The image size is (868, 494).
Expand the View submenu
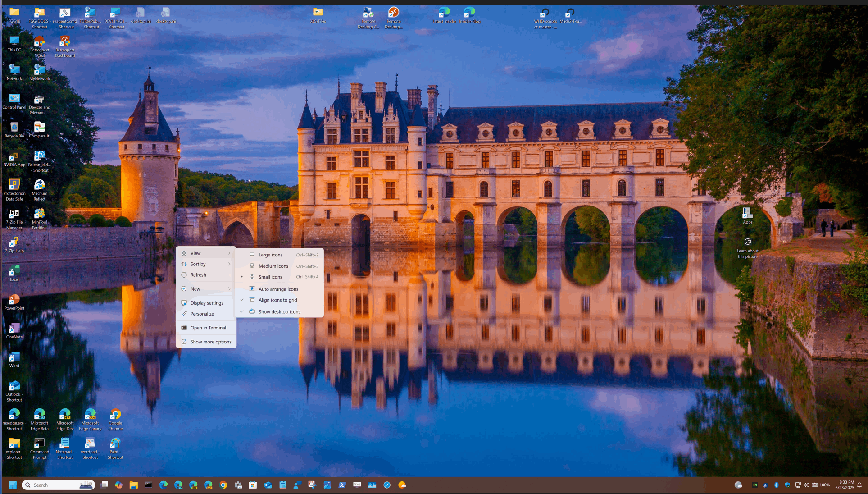coord(206,253)
